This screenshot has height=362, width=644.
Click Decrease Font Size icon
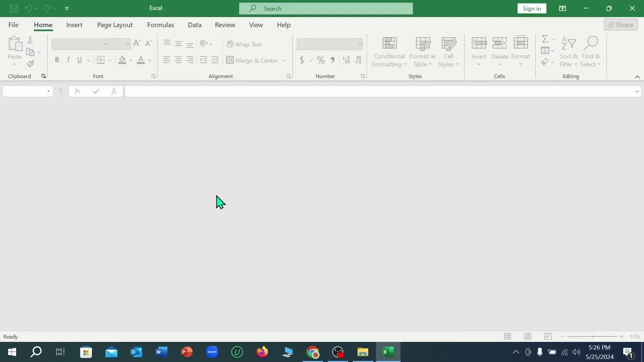pyautogui.click(x=148, y=44)
